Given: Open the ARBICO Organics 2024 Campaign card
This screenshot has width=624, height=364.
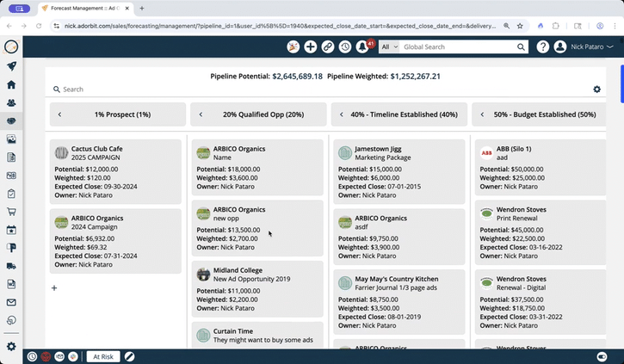Looking at the screenshot, I should [115, 241].
